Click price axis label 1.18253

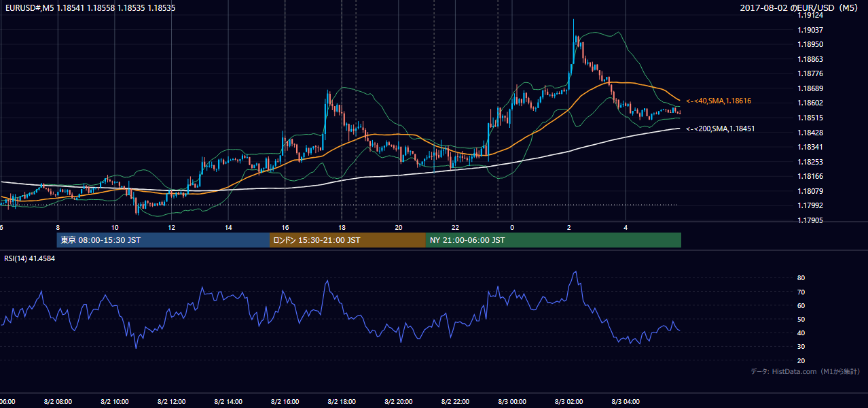(x=810, y=162)
